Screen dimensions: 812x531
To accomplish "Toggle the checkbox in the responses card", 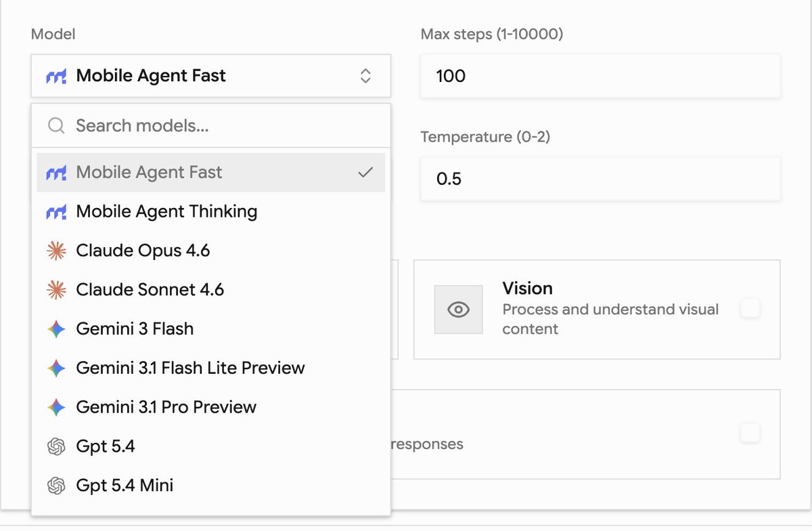I will point(750,433).
